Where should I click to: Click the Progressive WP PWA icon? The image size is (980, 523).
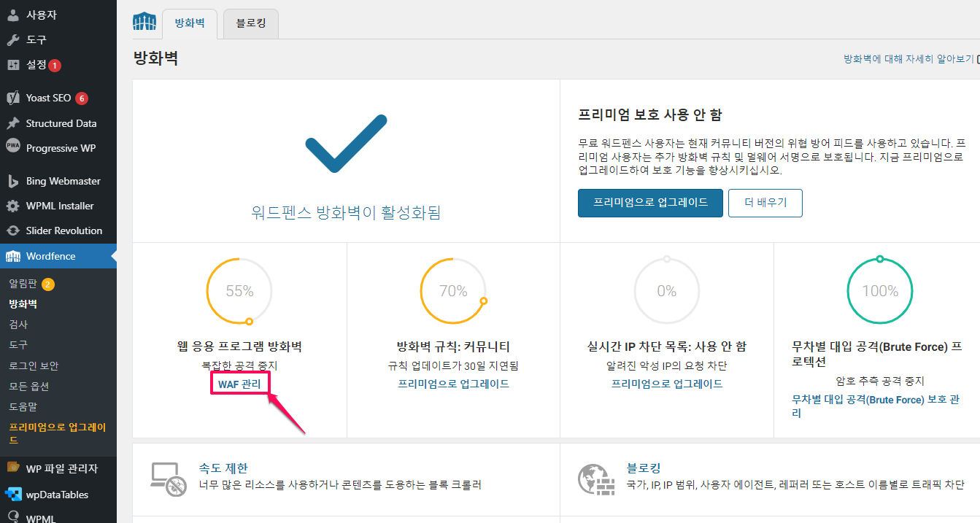(13, 146)
